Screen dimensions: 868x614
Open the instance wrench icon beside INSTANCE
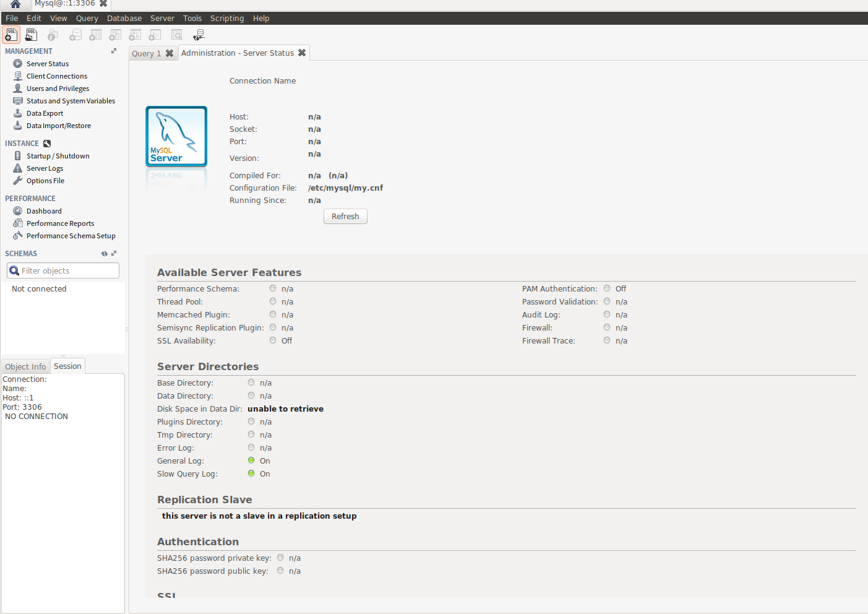47,144
